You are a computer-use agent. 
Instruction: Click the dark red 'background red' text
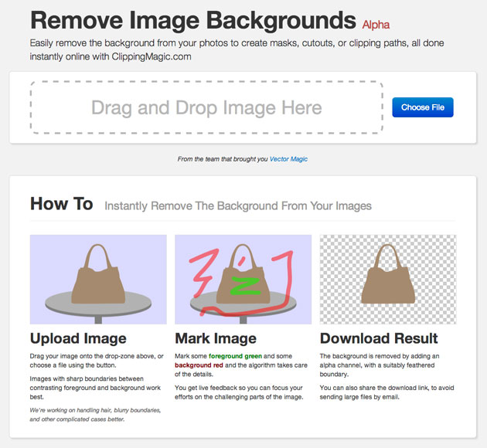tap(199, 365)
